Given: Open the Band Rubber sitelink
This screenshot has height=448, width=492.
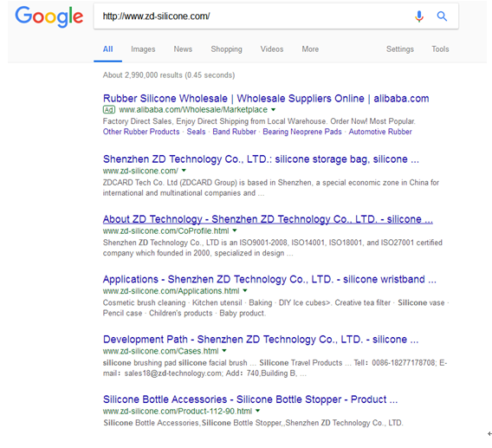Looking at the screenshot, I should pos(234,132).
